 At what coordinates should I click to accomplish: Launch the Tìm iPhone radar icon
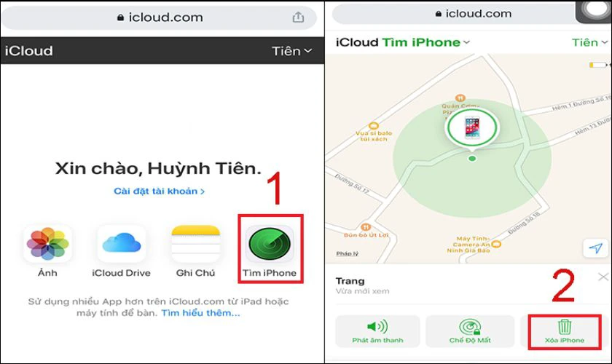pos(270,244)
